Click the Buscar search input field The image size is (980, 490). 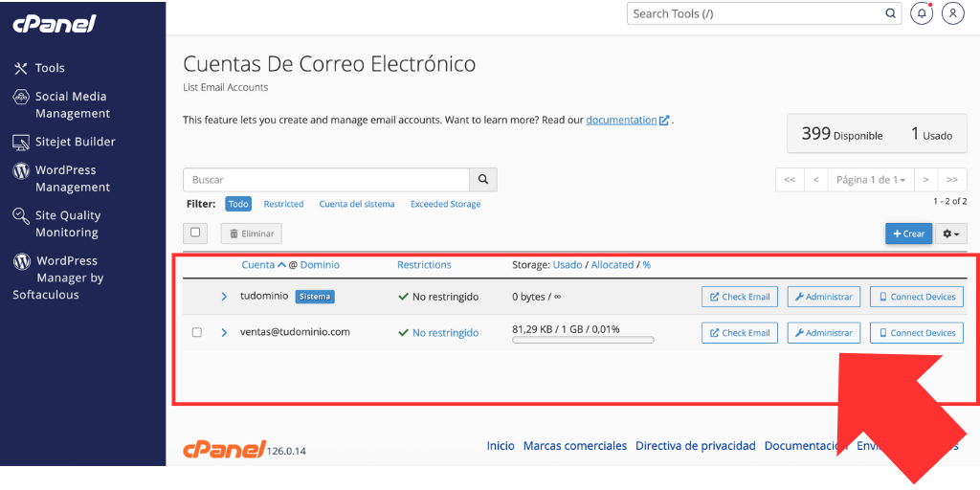tap(325, 180)
